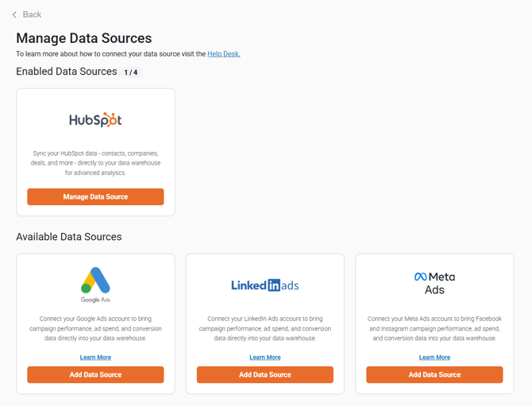The image size is (532, 407).
Task: Click the Meta Ads logo
Action: coord(434,283)
